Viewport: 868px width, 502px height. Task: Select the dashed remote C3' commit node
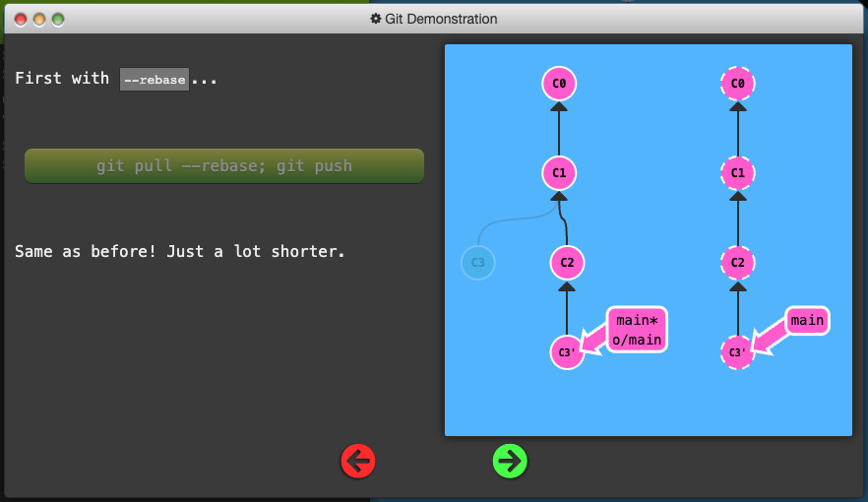[x=737, y=352]
